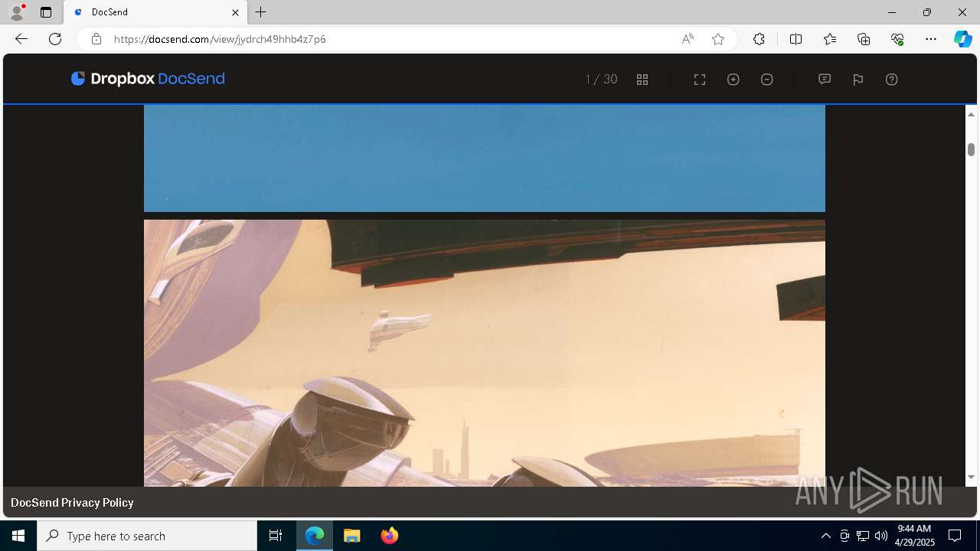Image resolution: width=980 pixels, height=551 pixels.
Task: Open the Collections icon
Action: tap(864, 39)
